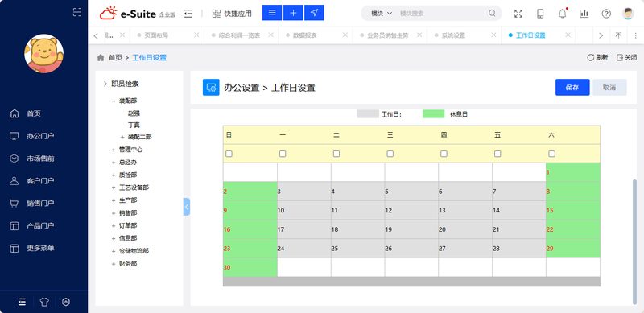
Task: Click the vertical scrollbar of the calendar panel
Action: (635, 241)
